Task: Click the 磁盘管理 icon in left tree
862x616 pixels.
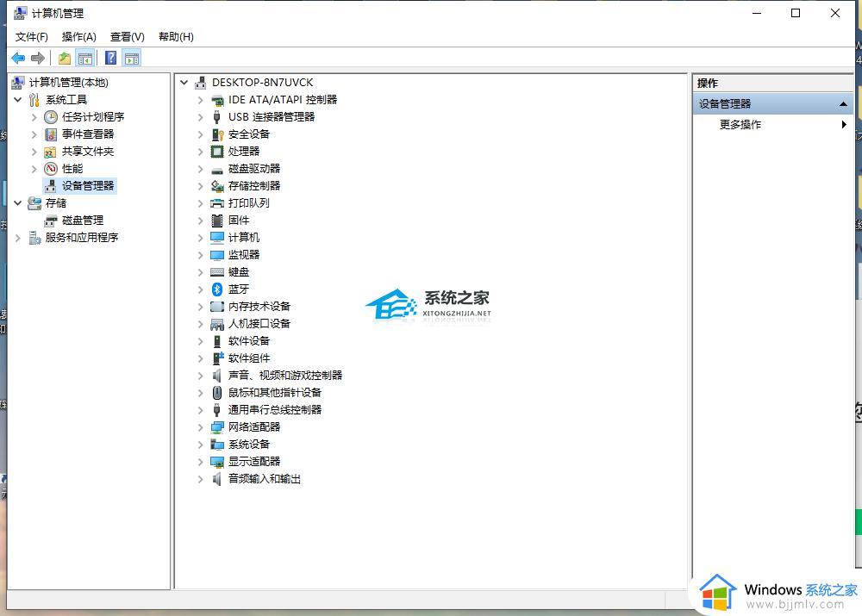Action: [x=51, y=221]
